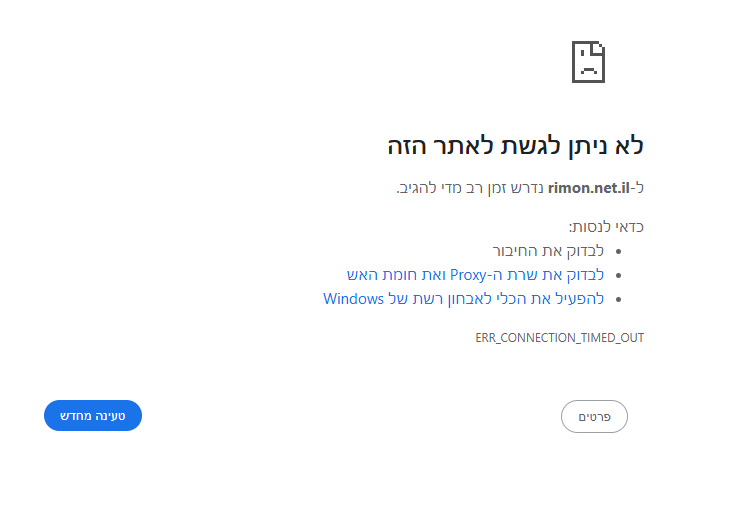Viewport: 756px width, 514px height.
Task: Click the sad page error icon
Action: click(x=588, y=62)
